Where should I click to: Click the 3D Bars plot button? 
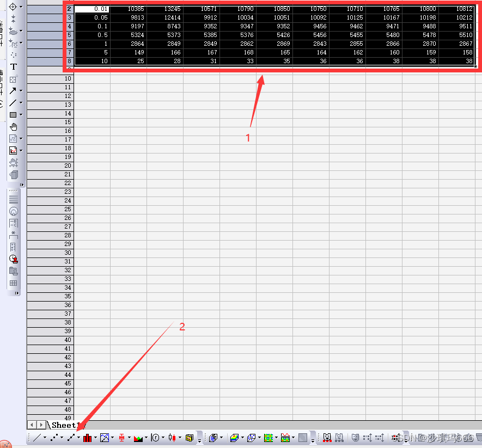point(213,438)
